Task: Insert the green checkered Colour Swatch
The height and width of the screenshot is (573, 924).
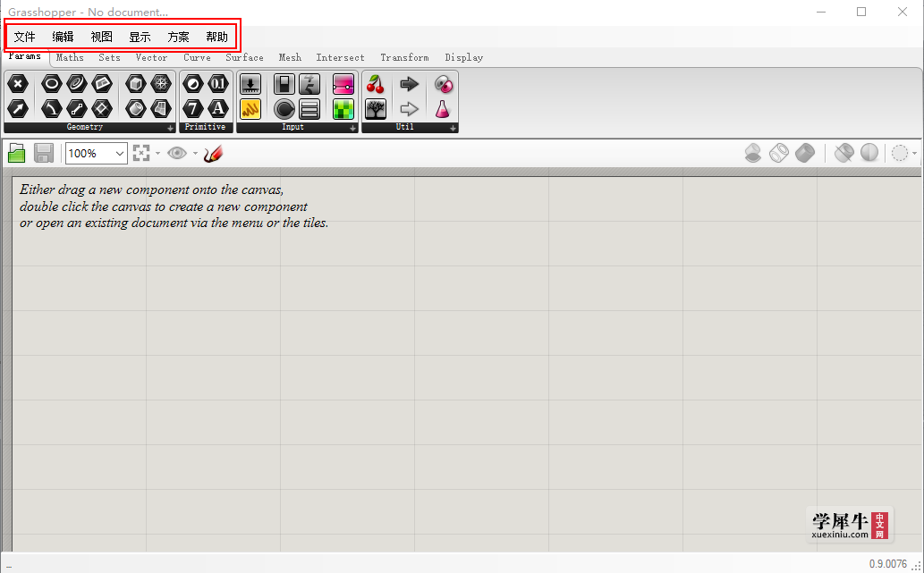Action: (x=343, y=109)
